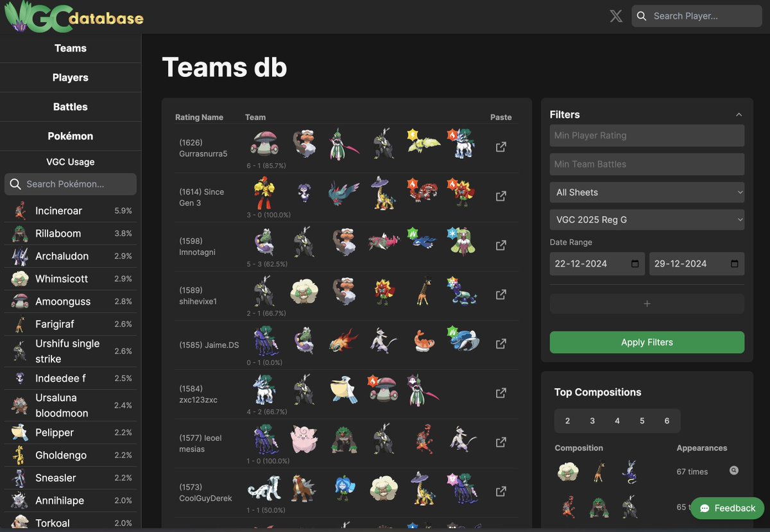The image size is (770, 532).
Task: Click player name CoolGuyDerek
Action: tap(205, 498)
